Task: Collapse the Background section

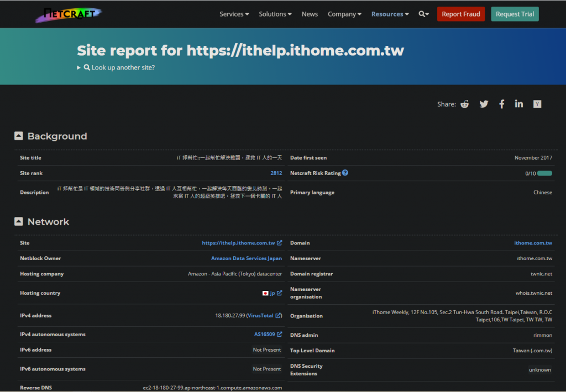Action: [x=18, y=136]
